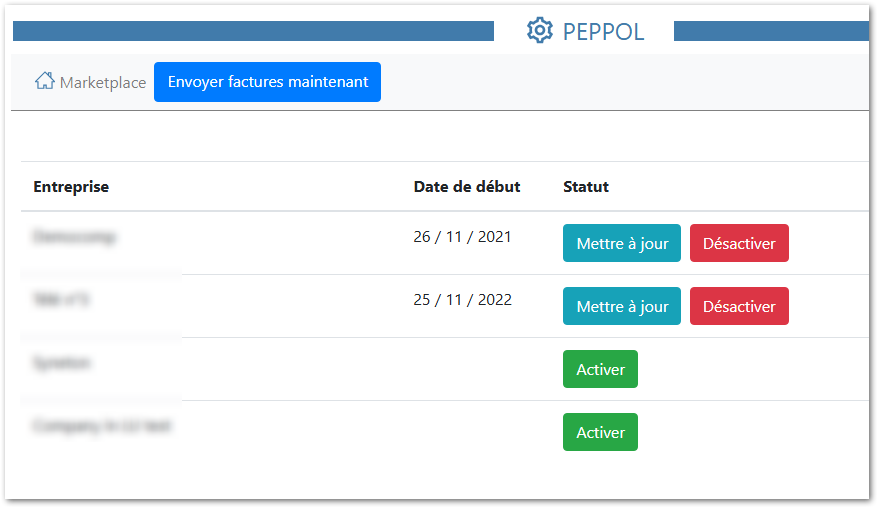
Task: Click Mettre à jour for 25/11/2022 row
Action: [622, 306]
